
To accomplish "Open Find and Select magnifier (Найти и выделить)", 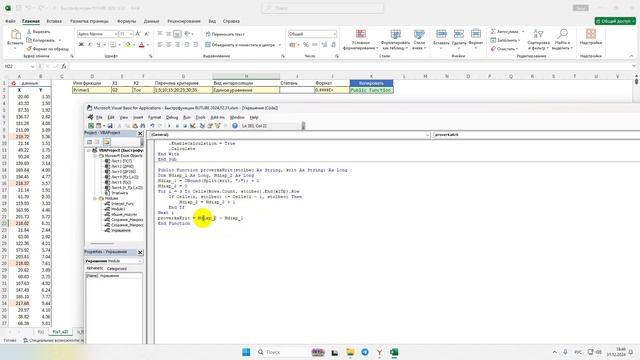I will click(x=562, y=40).
